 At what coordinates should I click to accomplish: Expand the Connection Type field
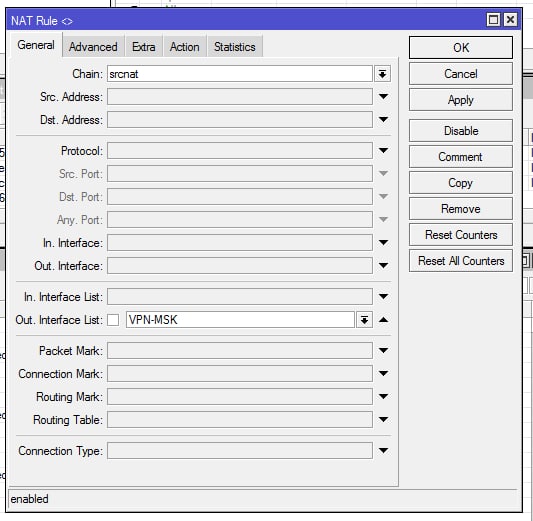383,450
